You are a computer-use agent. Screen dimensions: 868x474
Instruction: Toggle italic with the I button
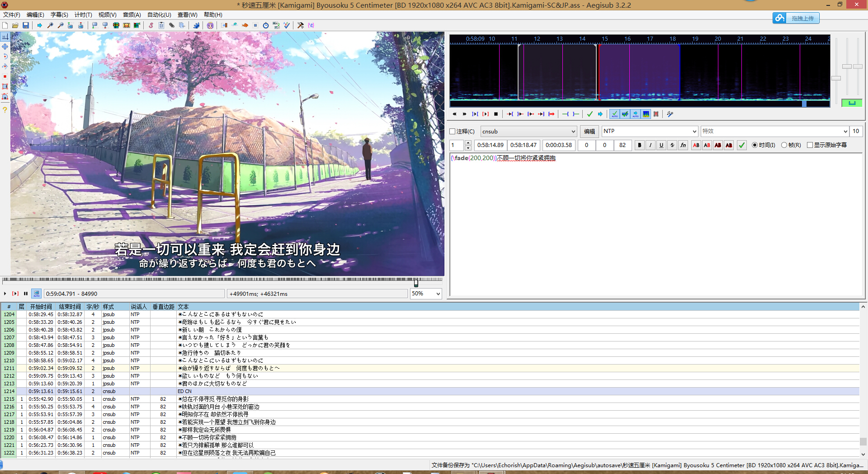650,145
